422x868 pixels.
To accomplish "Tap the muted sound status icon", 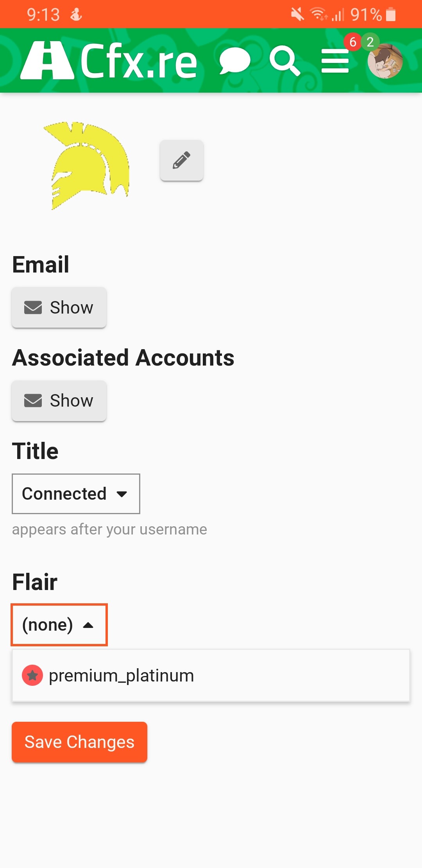I will coord(297,15).
